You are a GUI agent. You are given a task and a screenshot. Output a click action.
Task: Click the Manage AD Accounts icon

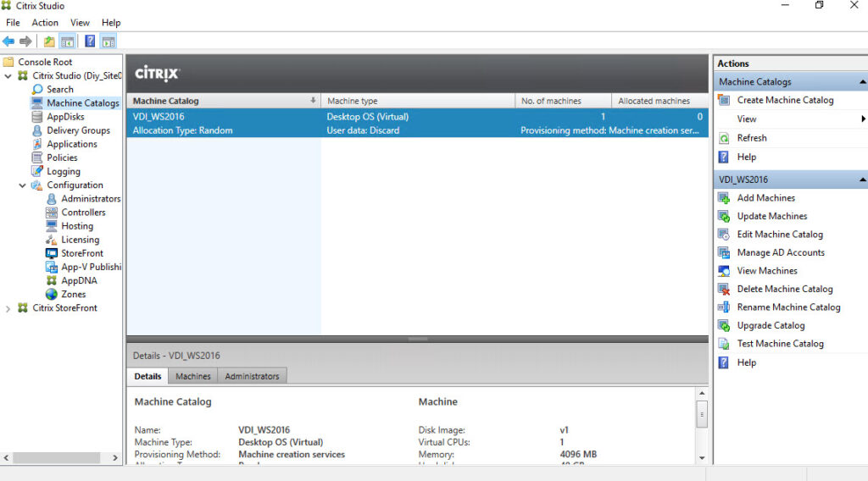point(723,253)
